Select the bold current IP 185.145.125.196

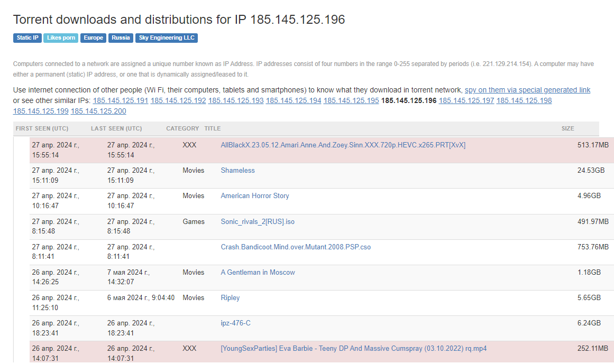(409, 100)
